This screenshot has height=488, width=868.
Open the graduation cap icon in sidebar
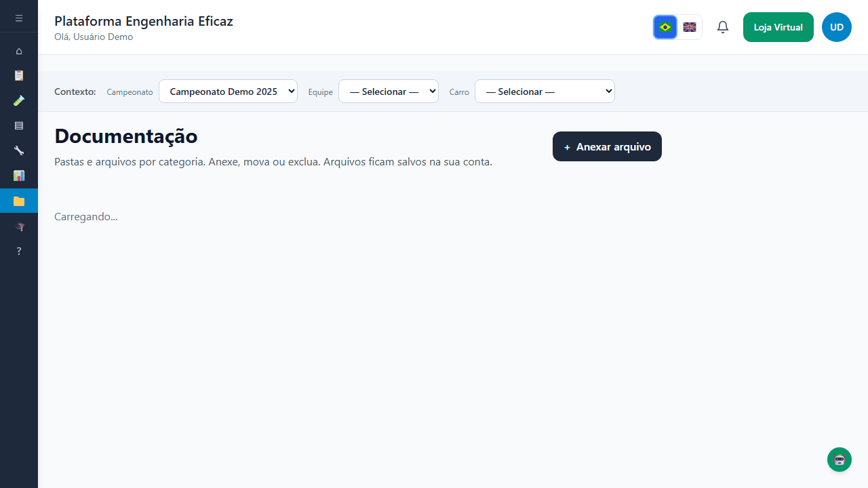point(19,226)
